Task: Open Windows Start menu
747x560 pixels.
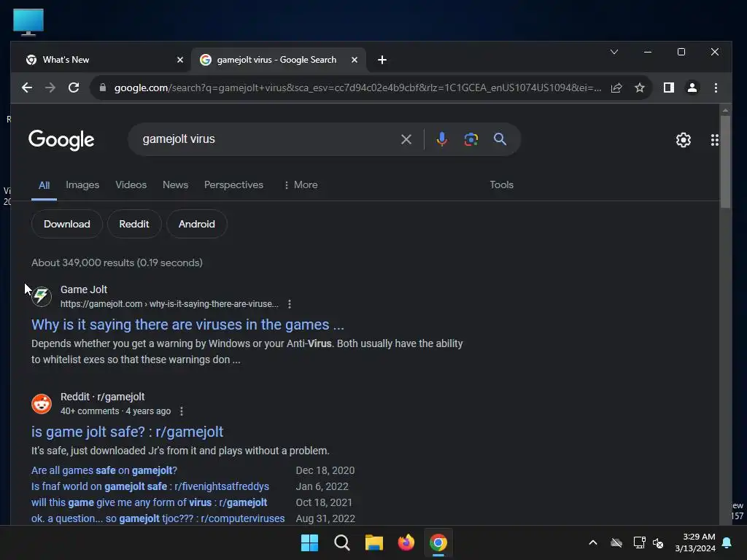Action: click(309, 542)
